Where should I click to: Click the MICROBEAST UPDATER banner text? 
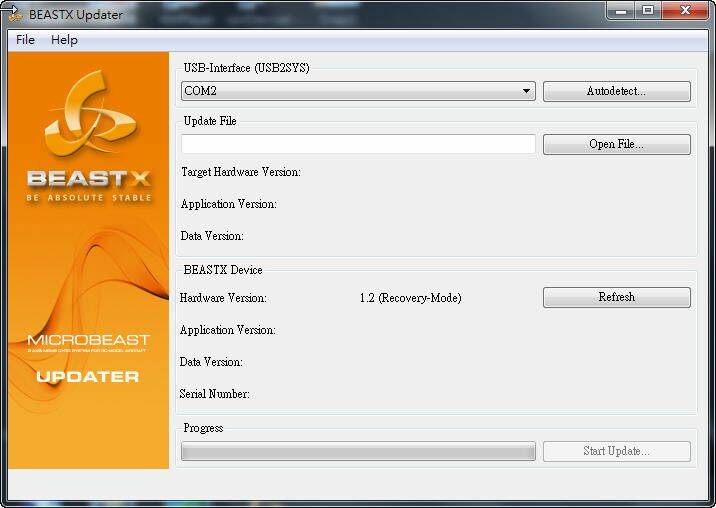[88, 359]
